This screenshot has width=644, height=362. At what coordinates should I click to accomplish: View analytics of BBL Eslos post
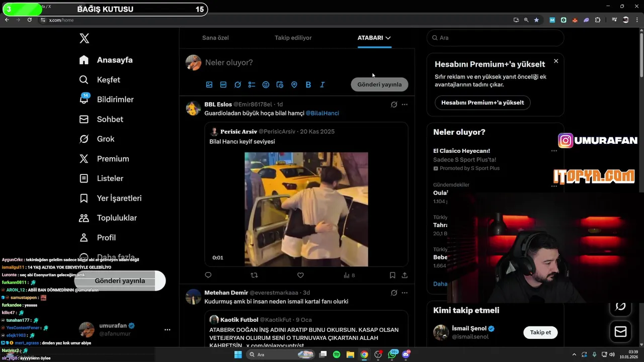point(349,275)
